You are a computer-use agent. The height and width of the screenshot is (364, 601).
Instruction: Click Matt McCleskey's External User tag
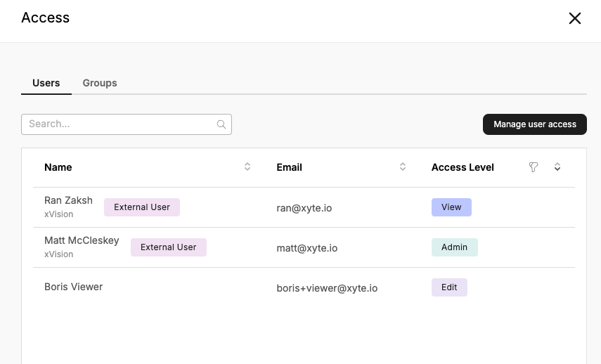point(169,247)
